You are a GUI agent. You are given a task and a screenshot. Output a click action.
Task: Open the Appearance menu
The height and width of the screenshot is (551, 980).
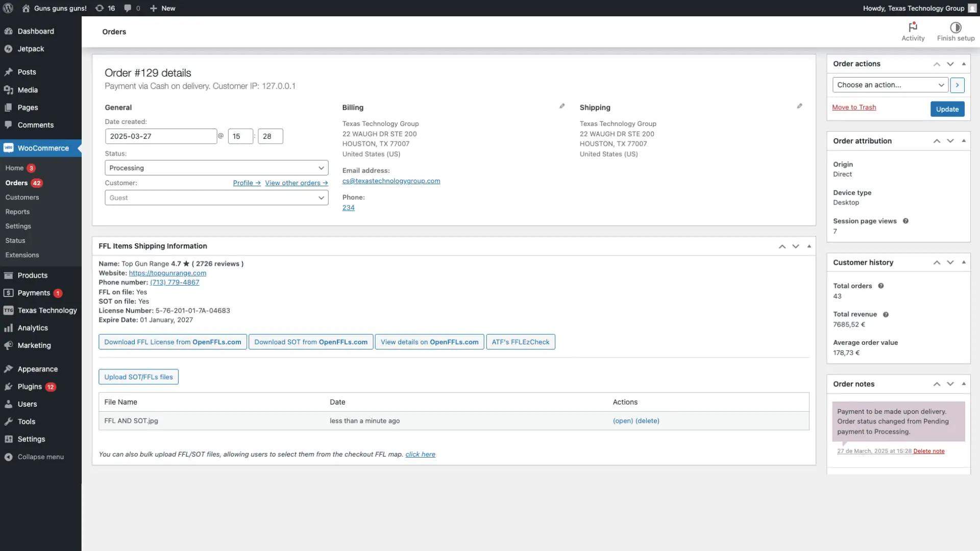click(x=38, y=369)
